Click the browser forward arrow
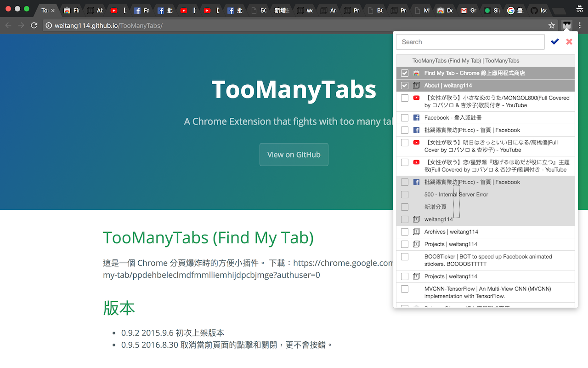The image size is (588, 368). 21,25
